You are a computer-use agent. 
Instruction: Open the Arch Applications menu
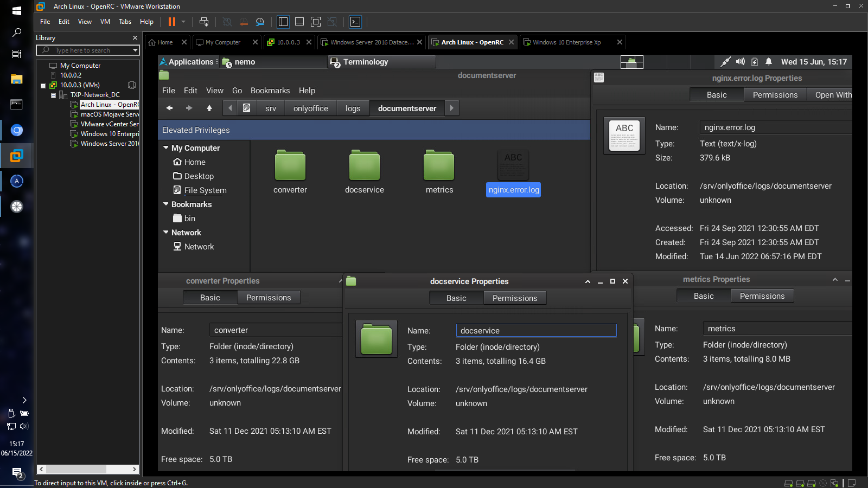tap(188, 62)
